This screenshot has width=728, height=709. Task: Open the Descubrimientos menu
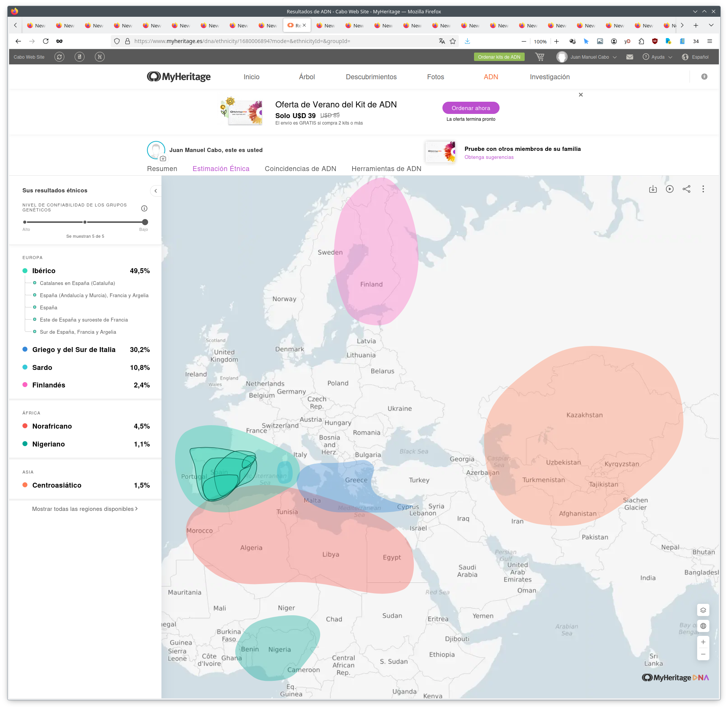[371, 77]
